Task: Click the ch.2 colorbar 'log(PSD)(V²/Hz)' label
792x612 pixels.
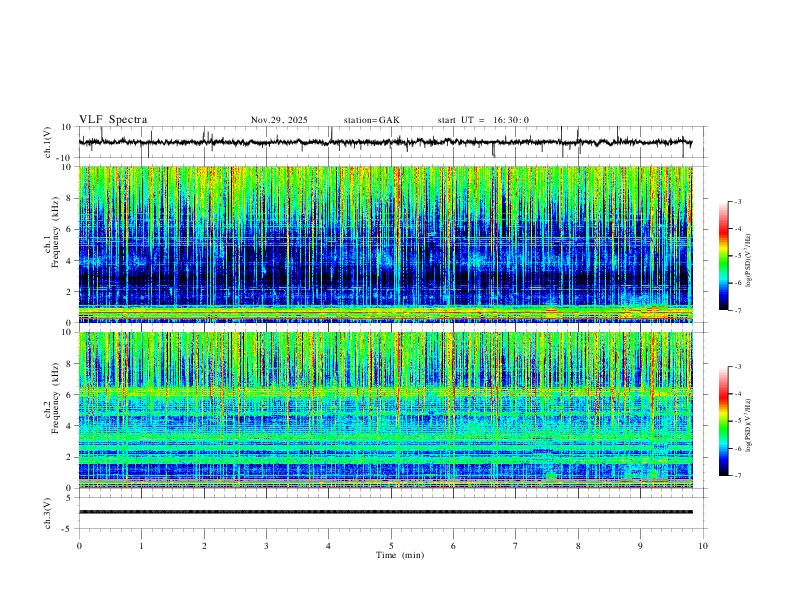Action: click(748, 425)
